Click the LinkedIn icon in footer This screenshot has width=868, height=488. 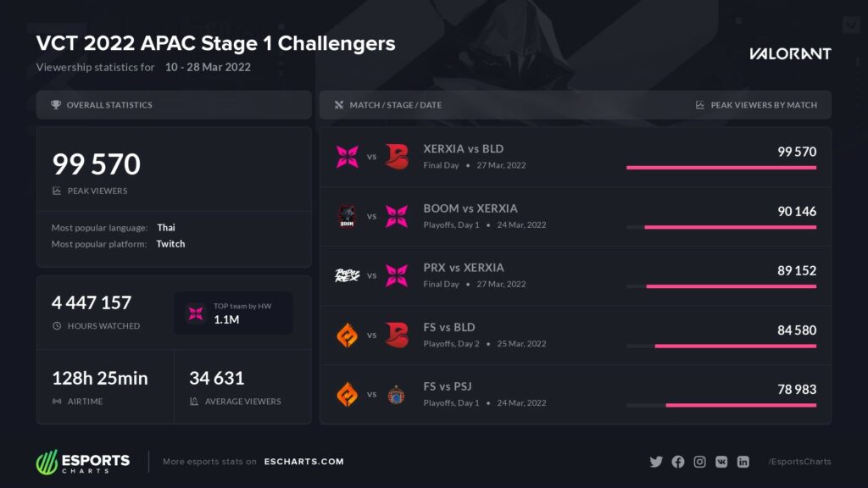click(x=743, y=462)
